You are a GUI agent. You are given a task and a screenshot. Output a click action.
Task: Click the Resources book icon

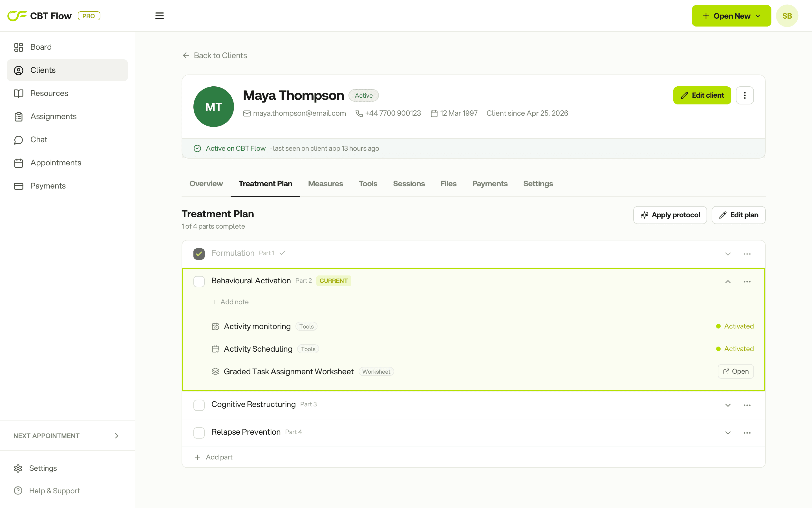coord(18,93)
